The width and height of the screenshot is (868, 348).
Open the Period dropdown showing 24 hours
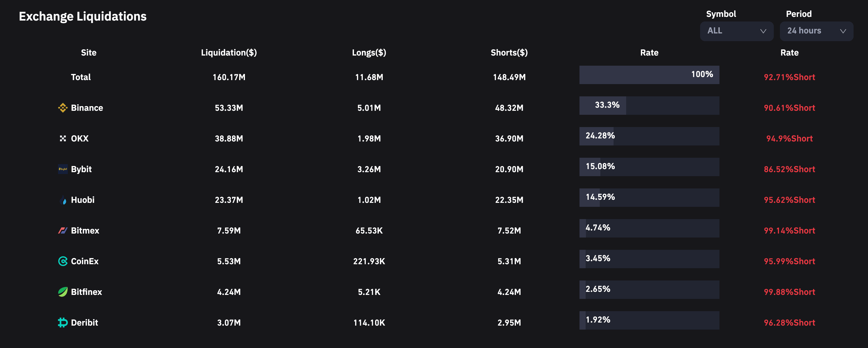coord(816,31)
